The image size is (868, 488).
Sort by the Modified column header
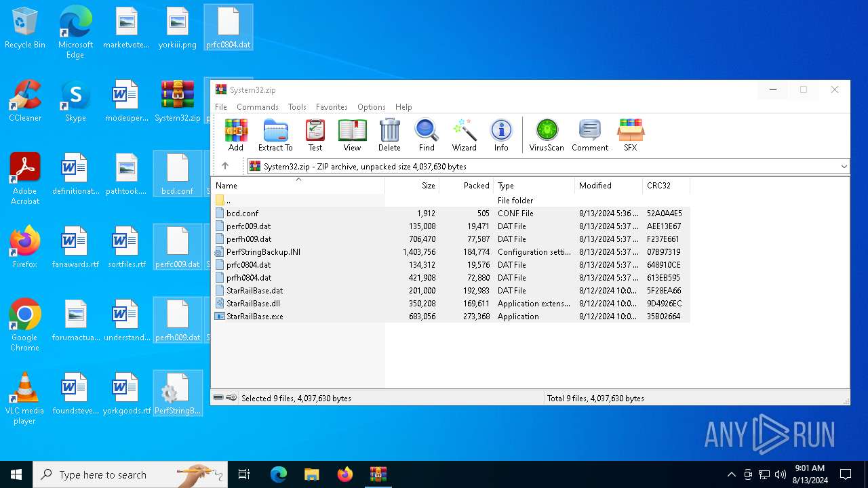click(609, 186)
